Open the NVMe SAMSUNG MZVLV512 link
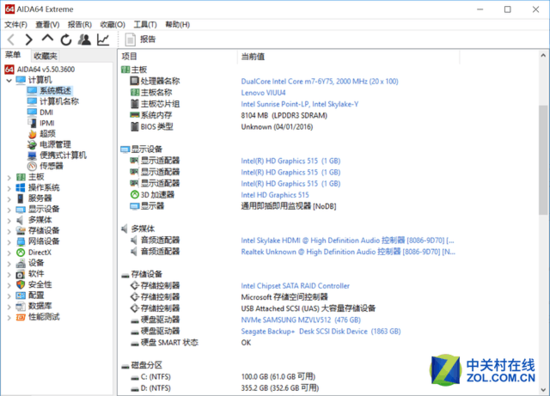Image resolution: width=550 pixels, height=396 pixels. click(x=301, y=320)
